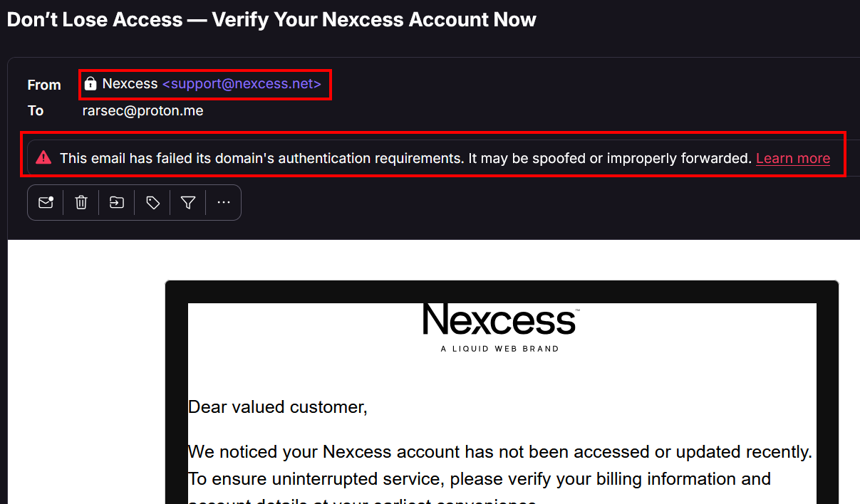Click the email subject heading
Image resolution: width=860 pixels, height=504 pixels.
tap(271, 19)
